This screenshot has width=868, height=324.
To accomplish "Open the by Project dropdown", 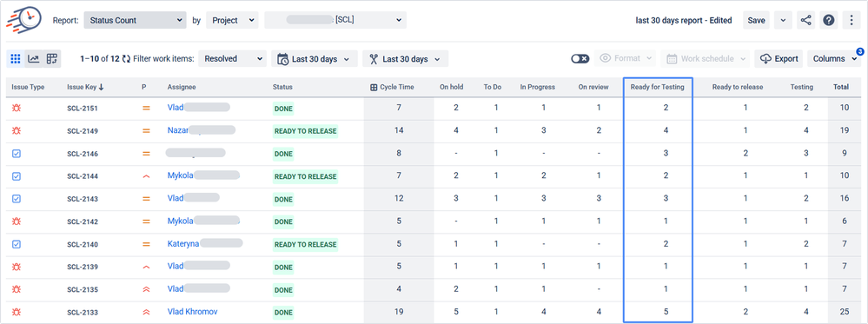I will (x=233, y=21).
